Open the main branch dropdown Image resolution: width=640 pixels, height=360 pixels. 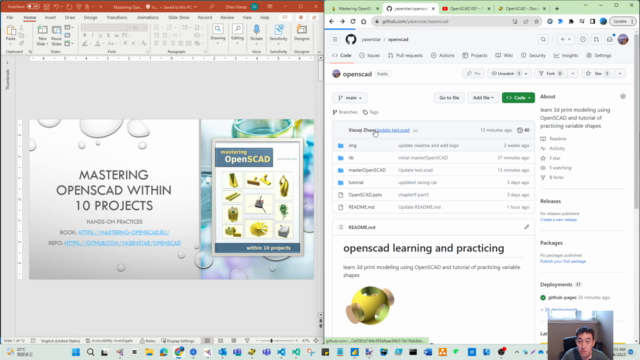(350, 98)
